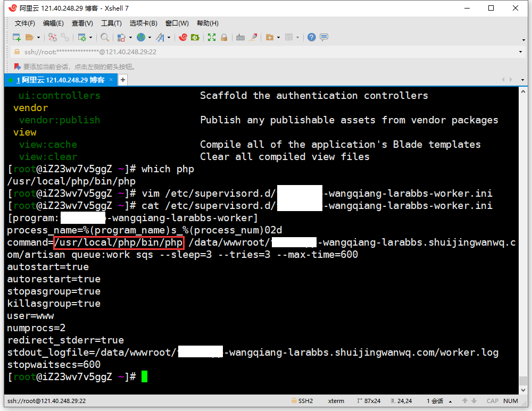Open the 工具(T) menu

pos(111,23)
